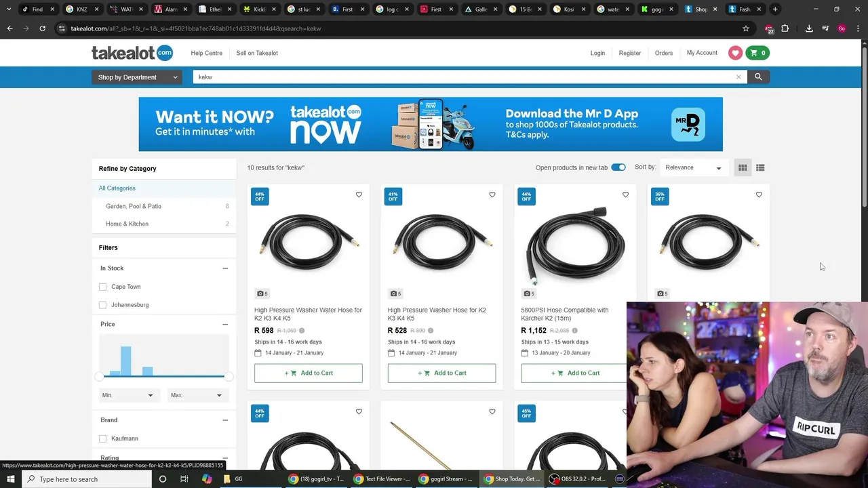868x488 pixels.
Task: Open Copilot from taskbar
Action: [x=207, y=479]
